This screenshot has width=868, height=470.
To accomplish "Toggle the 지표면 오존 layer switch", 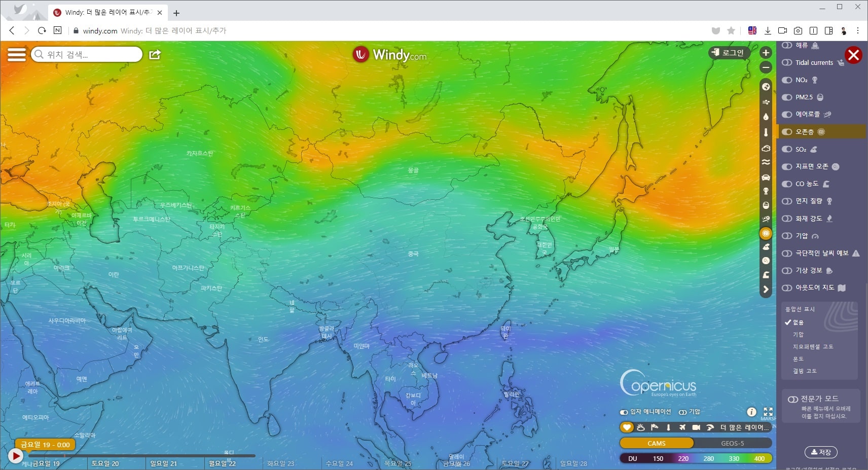I will tap(787, 166).
